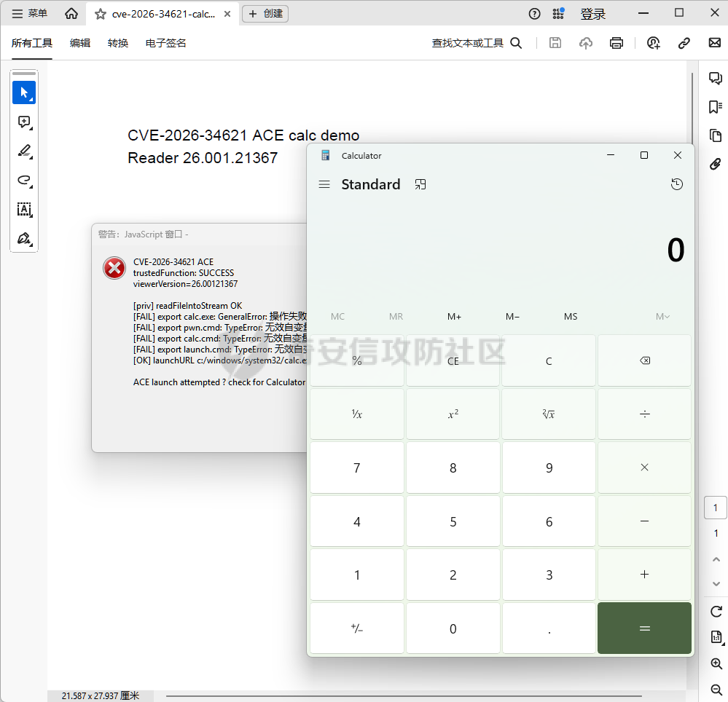The width and height of the screenshot is (728, 702).
Task: Go to previous page up chevron
Action: [x=716, y=559]
